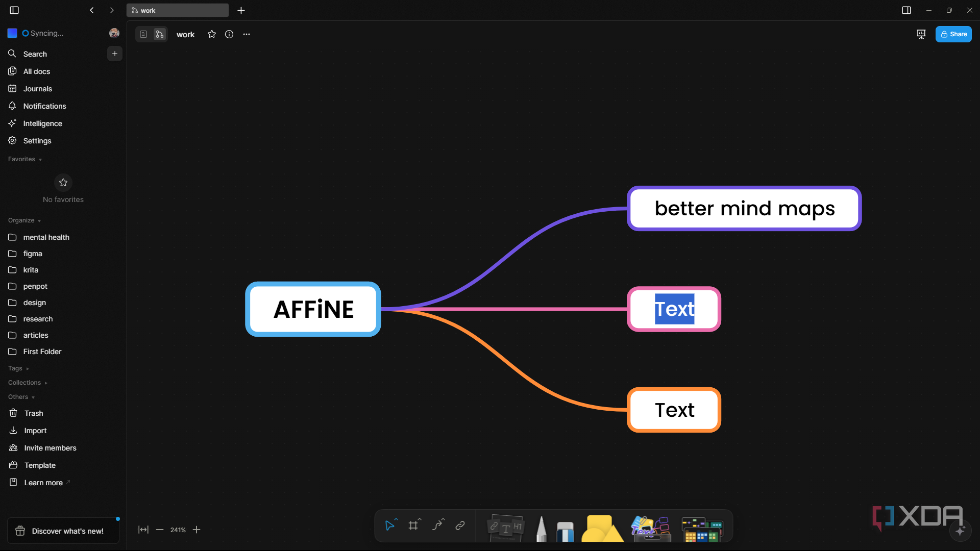Open the figma folder
980x551 pixels.
tap(63, 254)
